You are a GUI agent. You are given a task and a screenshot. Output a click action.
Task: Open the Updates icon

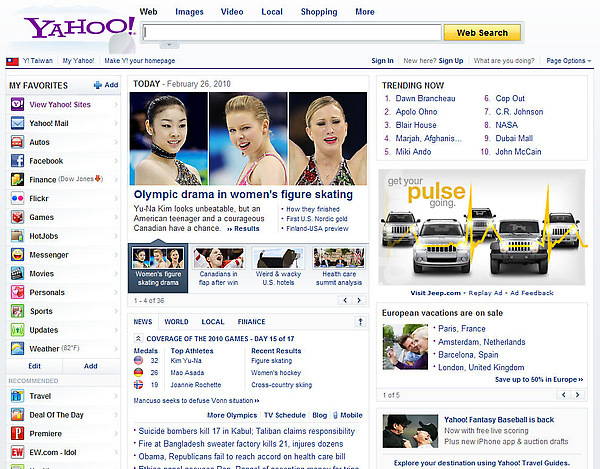17,329
